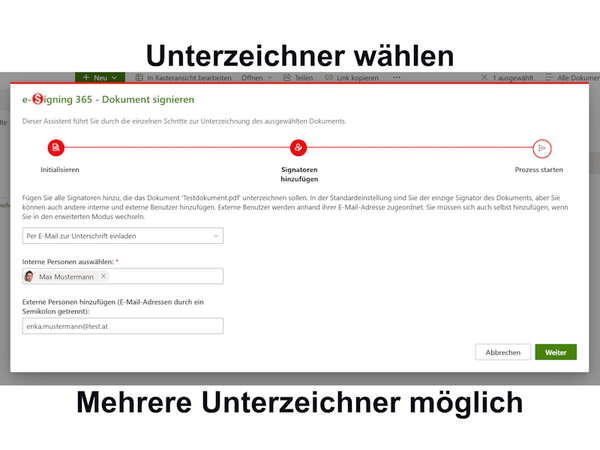Screen dimensions: 600x450
Task: Remove Max Mustermann from internal persons
Action: point(103,276)
